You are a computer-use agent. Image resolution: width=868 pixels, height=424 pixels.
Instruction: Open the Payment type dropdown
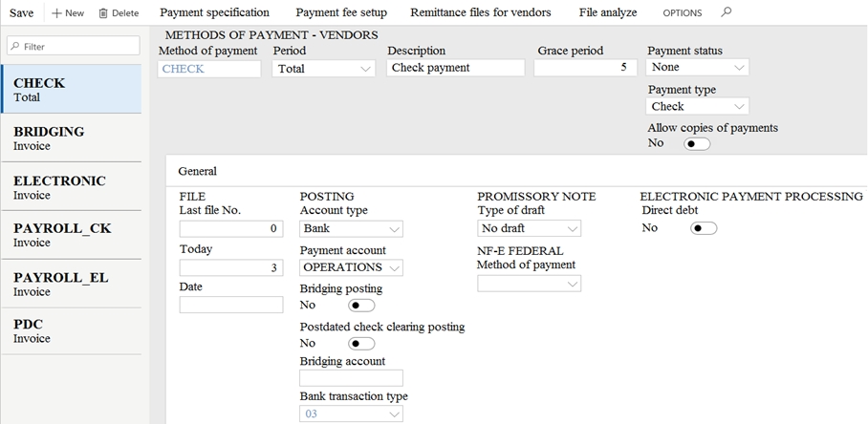pyautogui.click(x=697, y=106)
